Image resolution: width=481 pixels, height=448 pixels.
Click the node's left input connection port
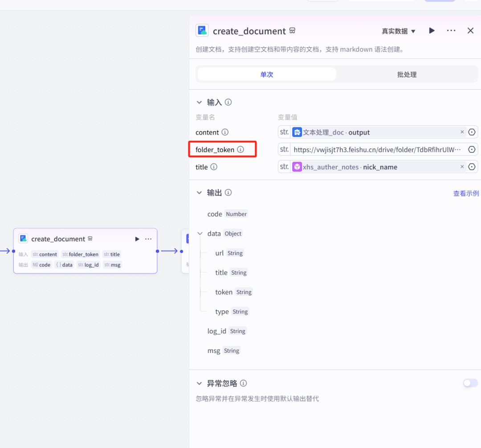(x=13, y=251)
